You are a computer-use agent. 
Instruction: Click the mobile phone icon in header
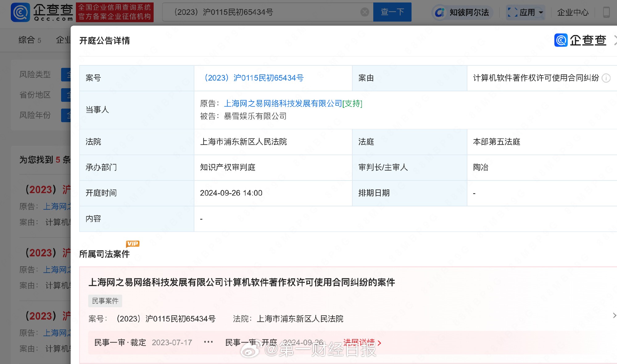606,12
